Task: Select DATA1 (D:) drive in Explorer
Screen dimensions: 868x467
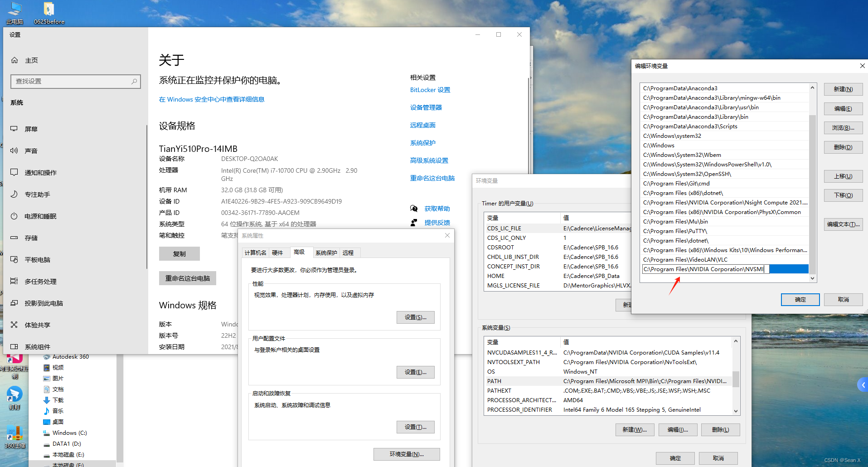Action: click(62, 444)
